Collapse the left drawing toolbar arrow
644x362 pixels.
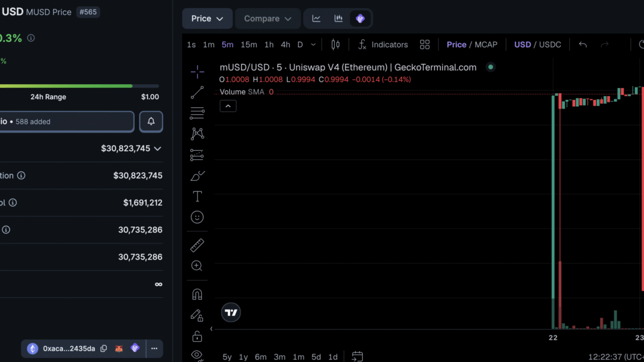click(211, 329)
